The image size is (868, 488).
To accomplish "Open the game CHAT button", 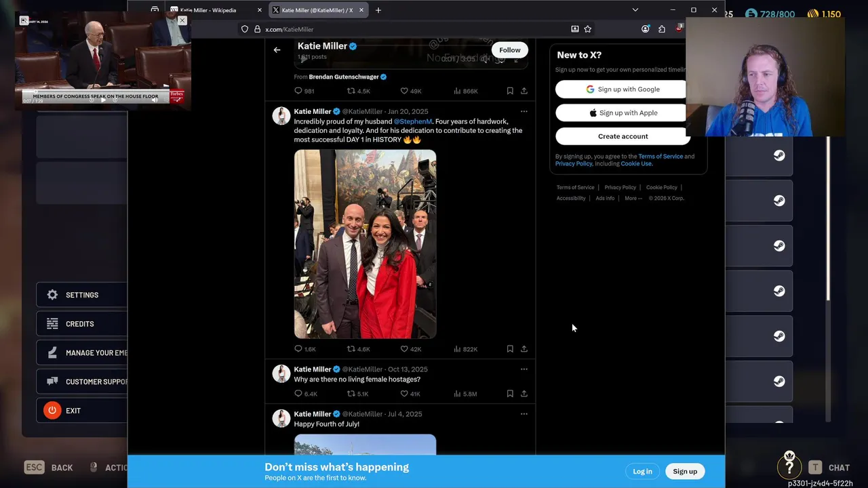I will (x=829, y=468).
